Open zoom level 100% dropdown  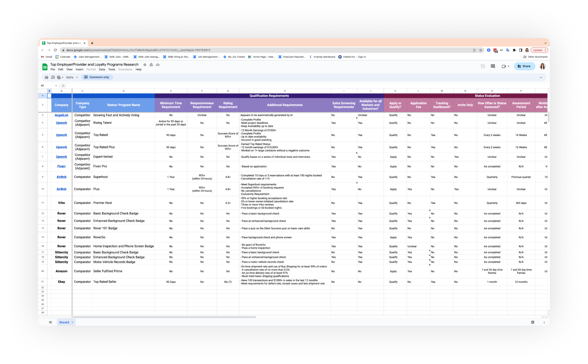[72, 77]
